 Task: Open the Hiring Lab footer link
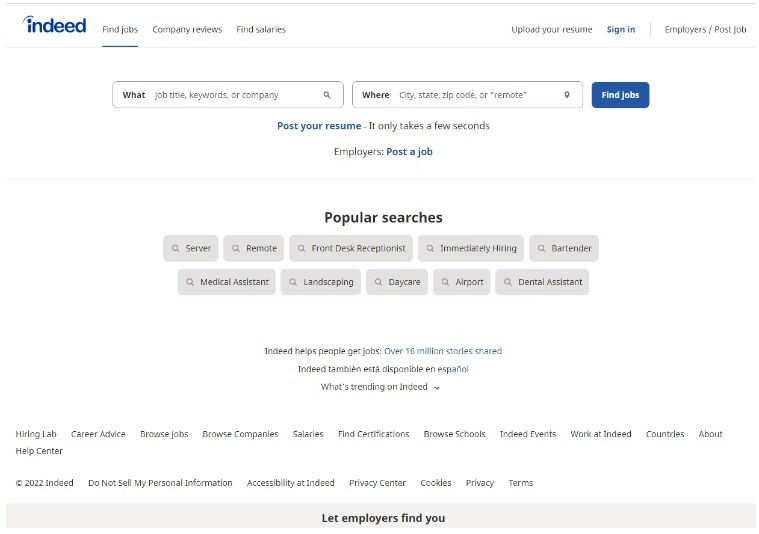coord(36,434)
